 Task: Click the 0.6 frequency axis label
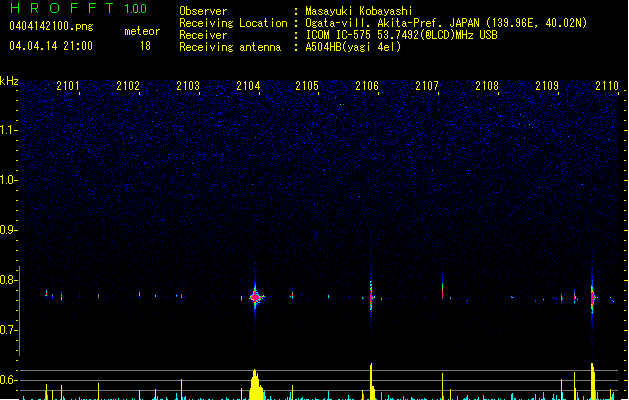click(x=9, y=380)
